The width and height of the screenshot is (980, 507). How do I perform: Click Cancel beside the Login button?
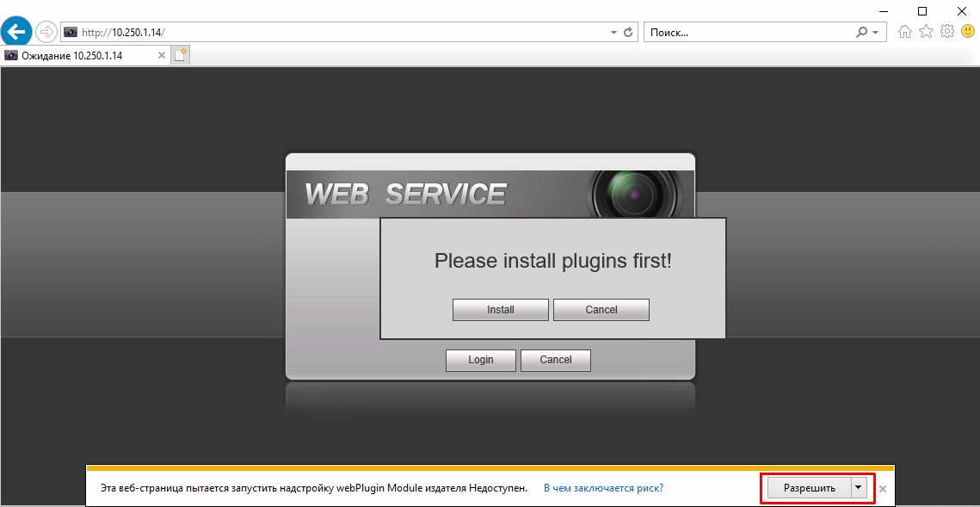coord(556,360)
